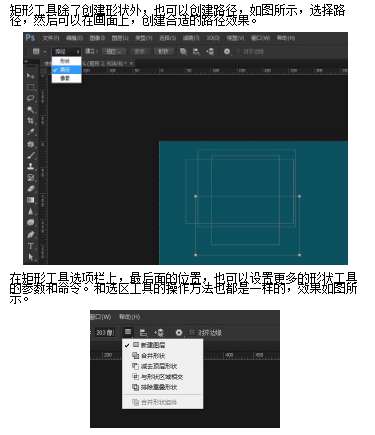This screenshot has height=435, width=375.
Task: Select the History Brush tool
Action: [x=31, y=177]
